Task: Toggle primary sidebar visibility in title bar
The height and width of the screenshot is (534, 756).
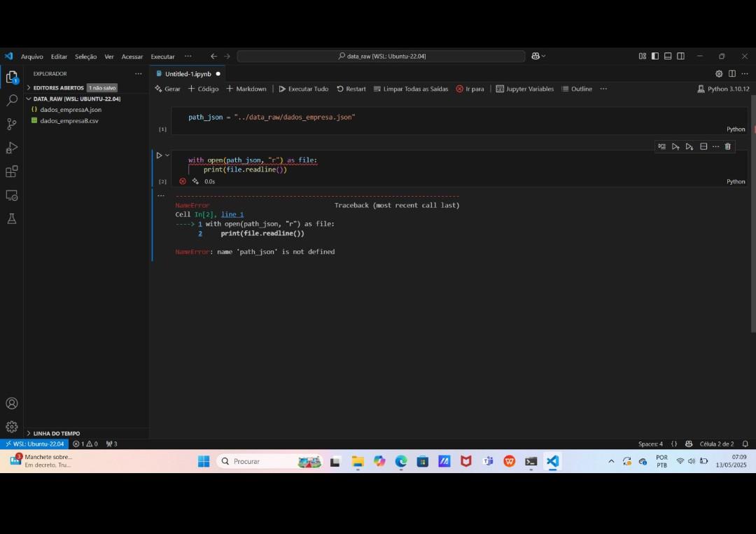Action: 654,57
